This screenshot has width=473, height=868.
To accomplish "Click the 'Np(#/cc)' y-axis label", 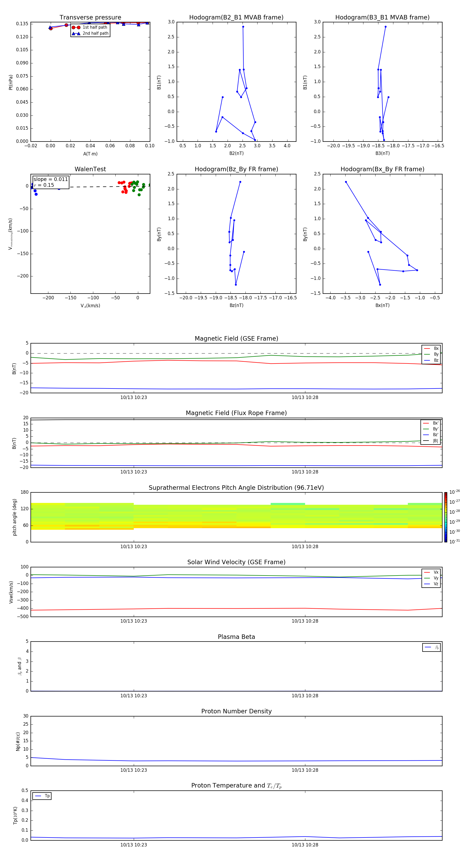I will coord(18,741).
